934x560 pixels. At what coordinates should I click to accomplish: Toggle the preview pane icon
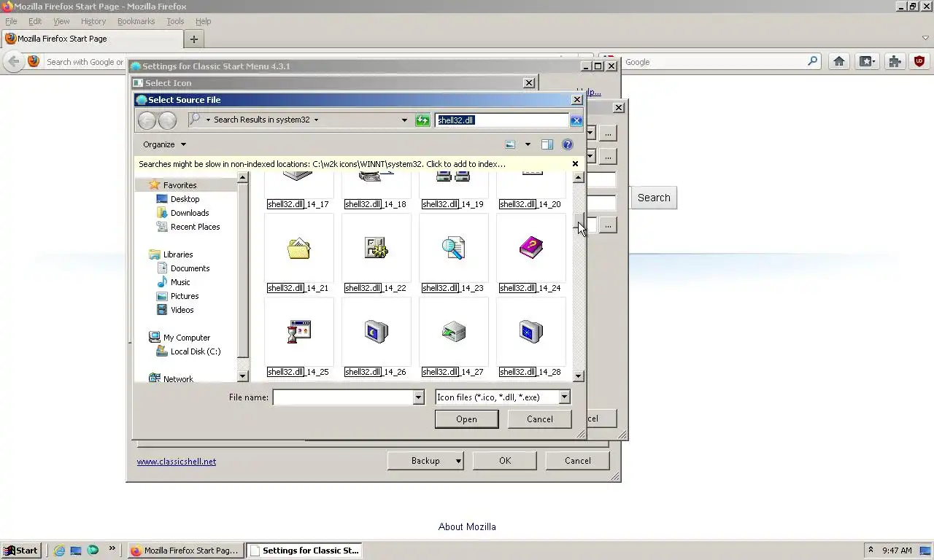pyautogui.click(x=547, y=144)
